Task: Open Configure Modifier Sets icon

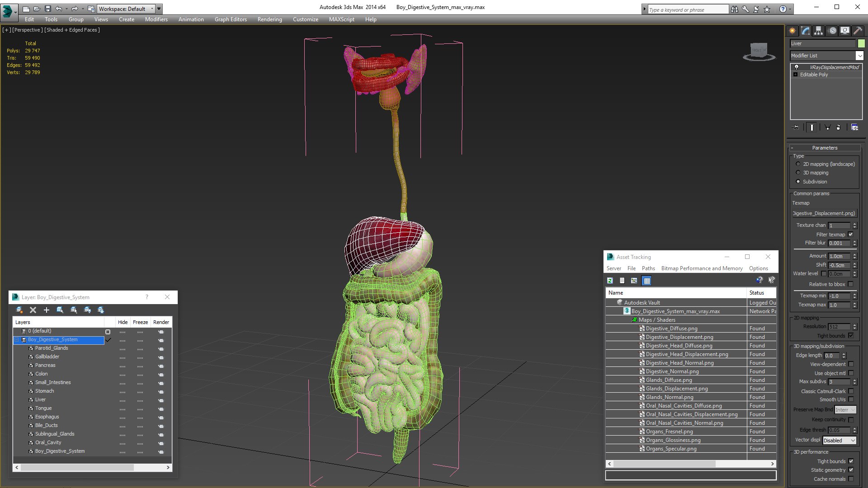Action: [854, 127]
